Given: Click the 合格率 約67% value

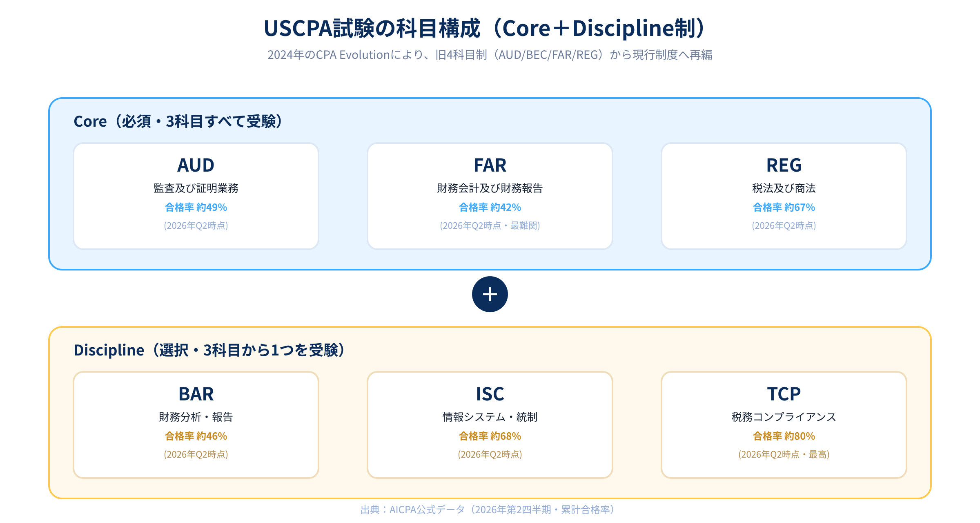Looking at the screenshot, I should pos(784,207).
